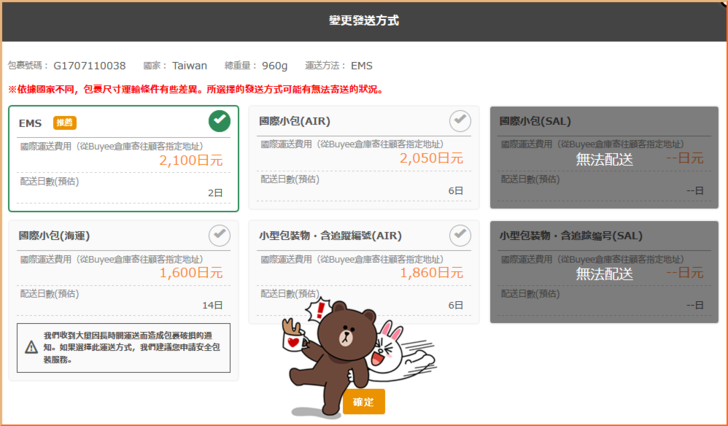
Task: Click the sea-mail damage warning notice text
Action: coord(132,347)
